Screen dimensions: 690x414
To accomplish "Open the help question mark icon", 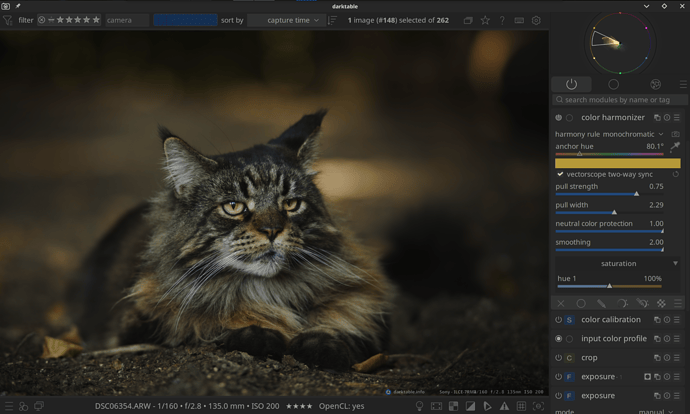I will pos(502,20).
